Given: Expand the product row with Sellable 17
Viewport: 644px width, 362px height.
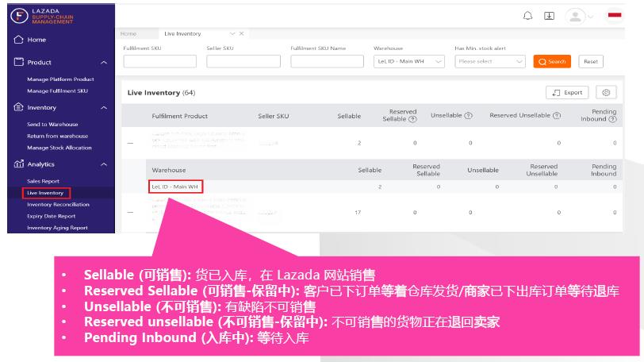Looking at the screenshot, I should pos(130,213).
